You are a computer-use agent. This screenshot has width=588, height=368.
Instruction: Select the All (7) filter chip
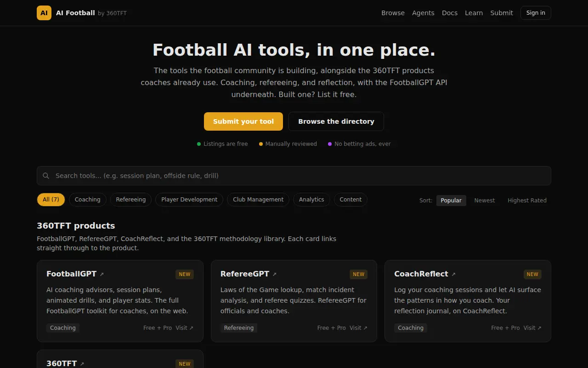coord(51,200)
